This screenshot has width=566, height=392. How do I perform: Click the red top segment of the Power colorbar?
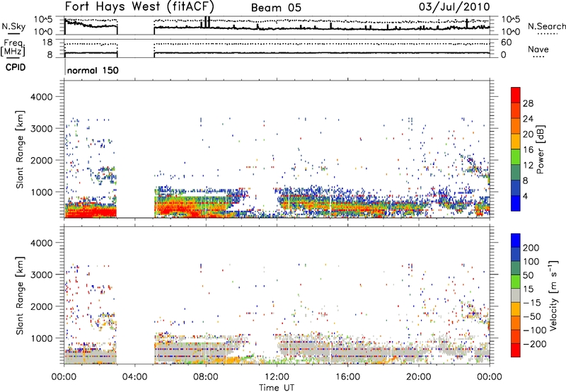coord(516,95)
